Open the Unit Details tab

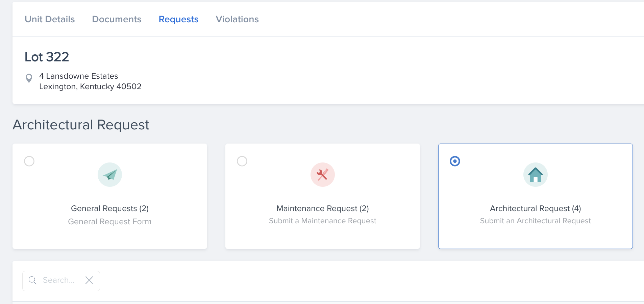coord(50,19)
